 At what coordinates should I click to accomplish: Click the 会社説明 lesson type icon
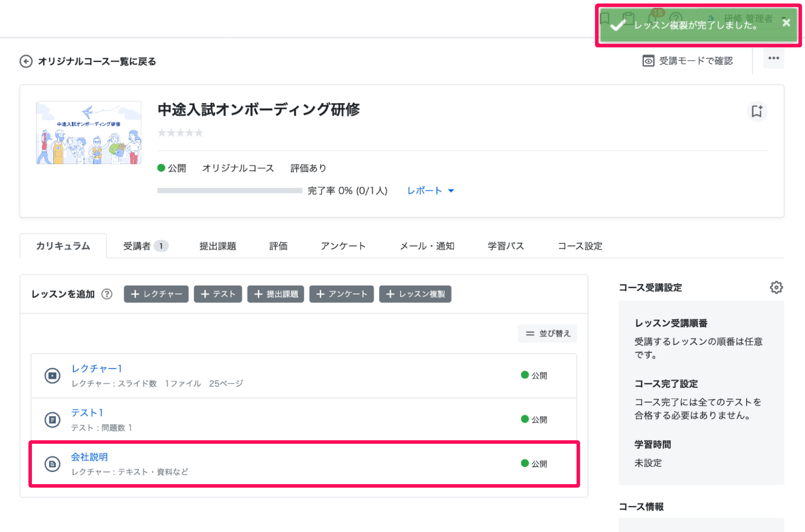(52, 464)
